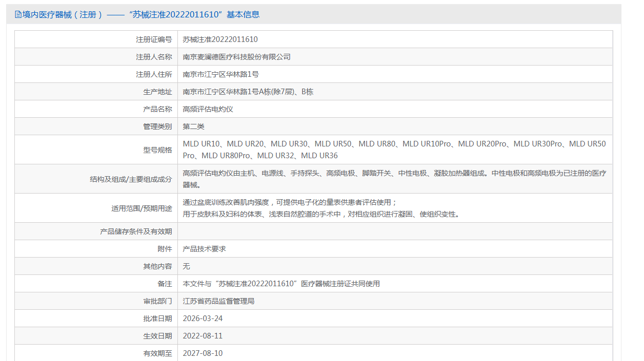
Task: Click the 产品储存条件及有效期 label
Action: pyautogui.click(x=136, y=231)
